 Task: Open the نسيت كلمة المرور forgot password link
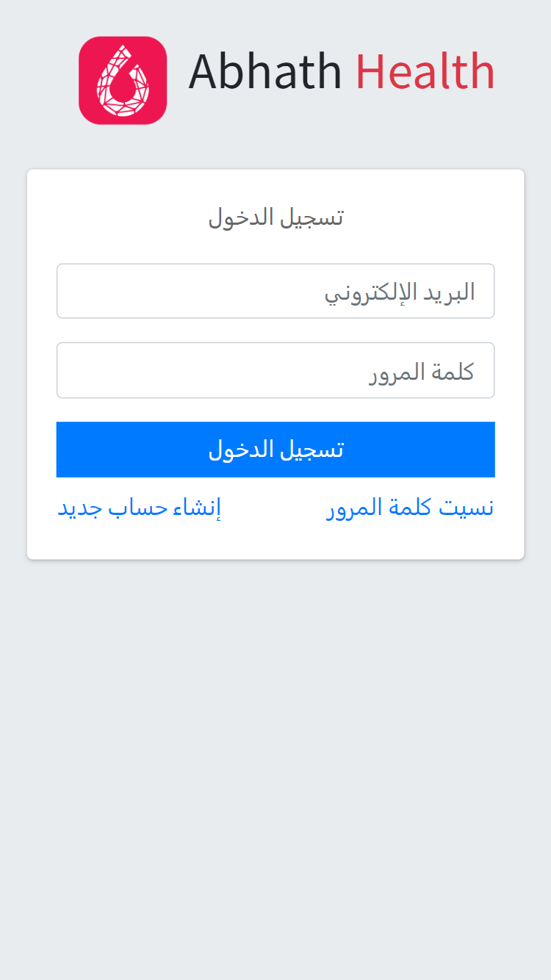(x=409, y=507)
